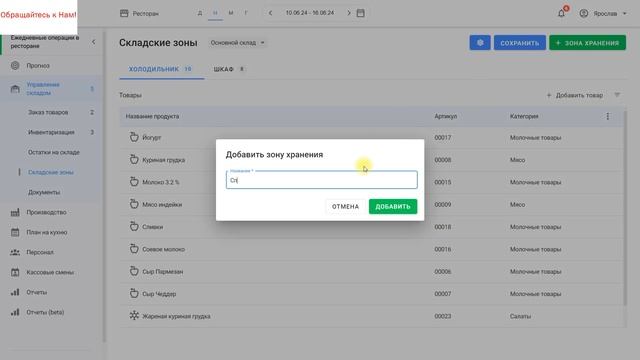Screen dimensions: 640x360
Task: Click the Добавить button in the dialog
Action: 393,207
